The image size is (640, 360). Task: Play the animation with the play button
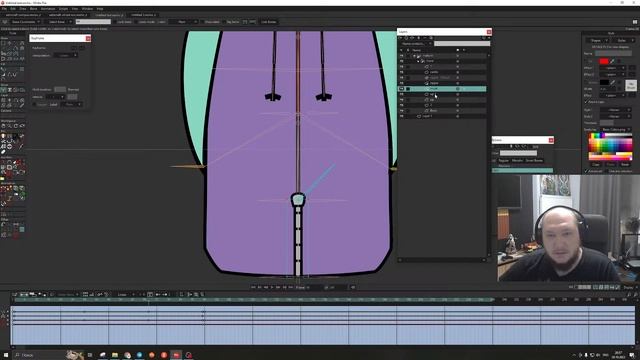(x=272, y=287)
